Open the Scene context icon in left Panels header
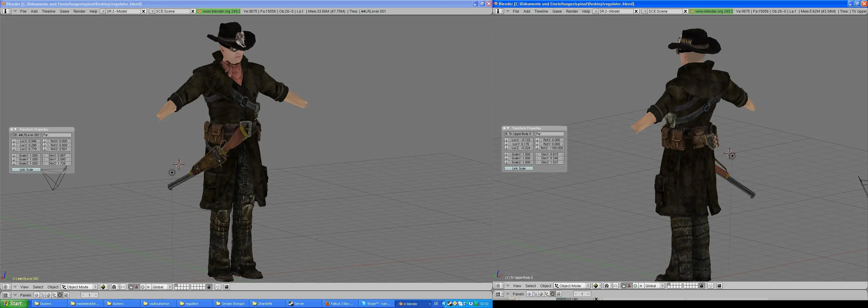The width and height of the screenshot is (868, 308). click(66, 295)
